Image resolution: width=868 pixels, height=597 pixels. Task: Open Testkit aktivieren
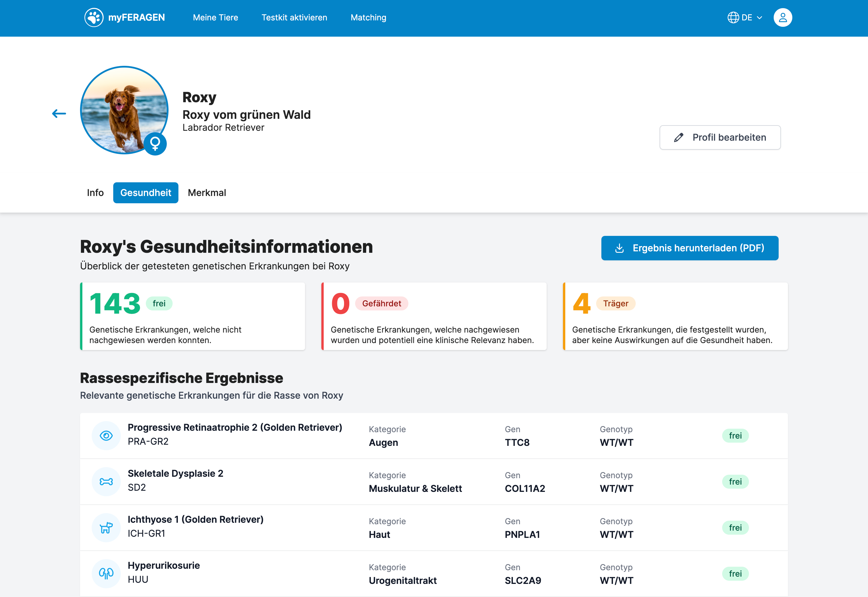click(294, 17)
